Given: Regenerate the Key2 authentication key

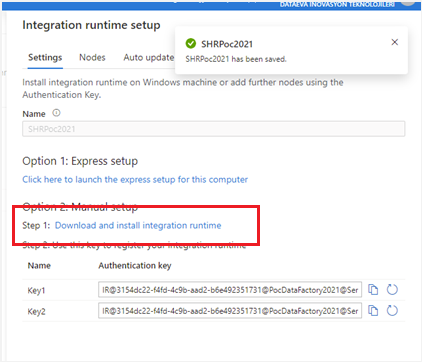Looking at the screenshot, I should (x=392, y=311).
